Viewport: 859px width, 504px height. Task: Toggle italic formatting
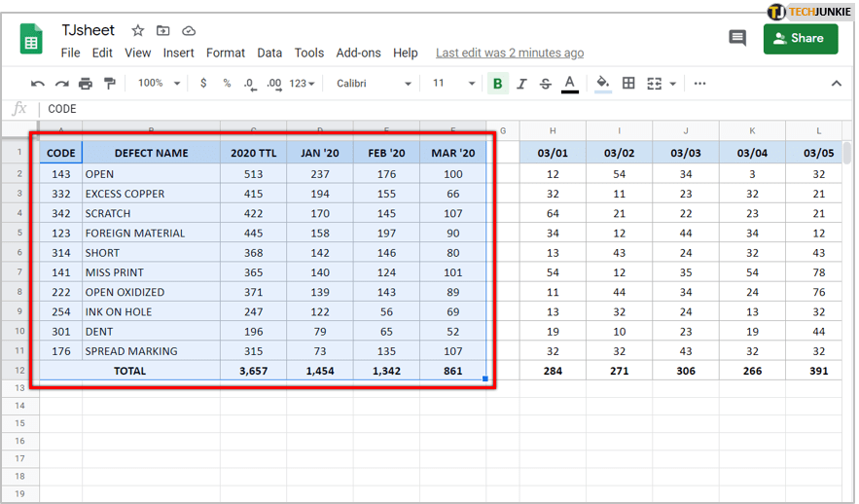(x=521, y=84)
